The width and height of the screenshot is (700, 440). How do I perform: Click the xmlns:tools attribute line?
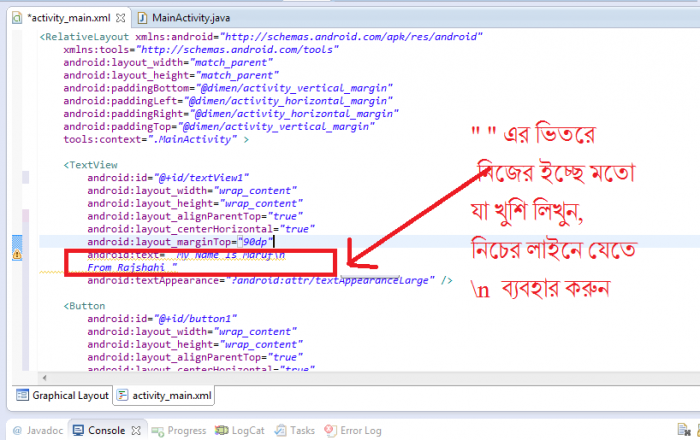click(x=201, y=50)
